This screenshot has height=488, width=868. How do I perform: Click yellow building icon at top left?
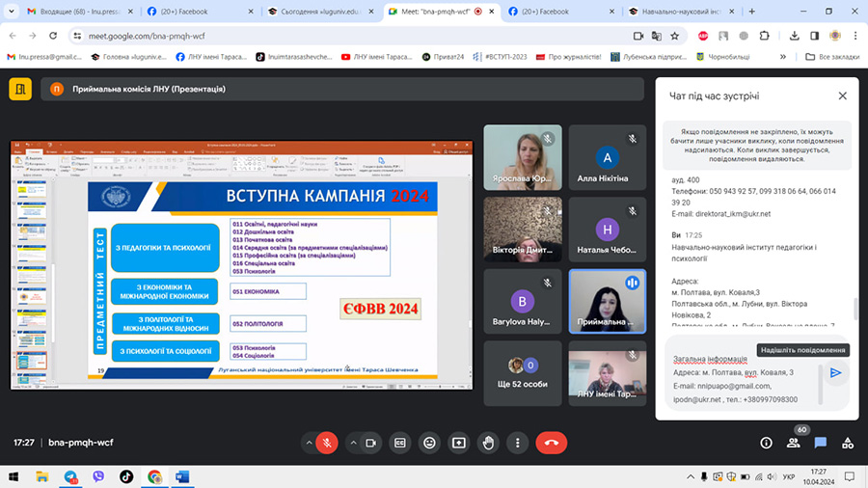20,89
